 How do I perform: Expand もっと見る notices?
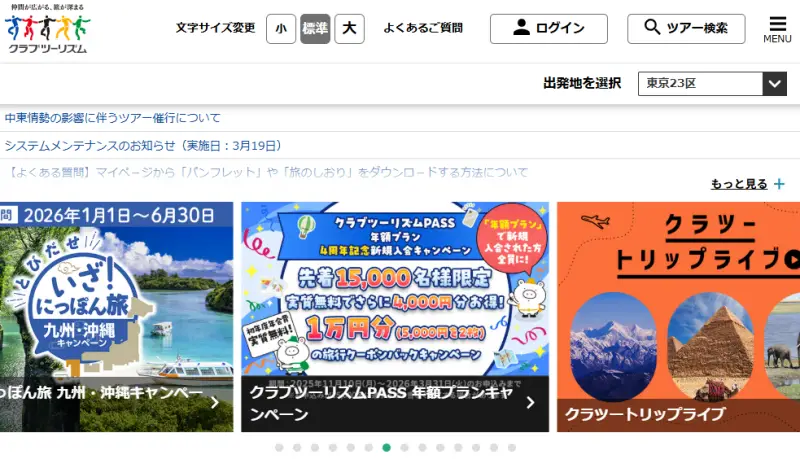point(747,184)
